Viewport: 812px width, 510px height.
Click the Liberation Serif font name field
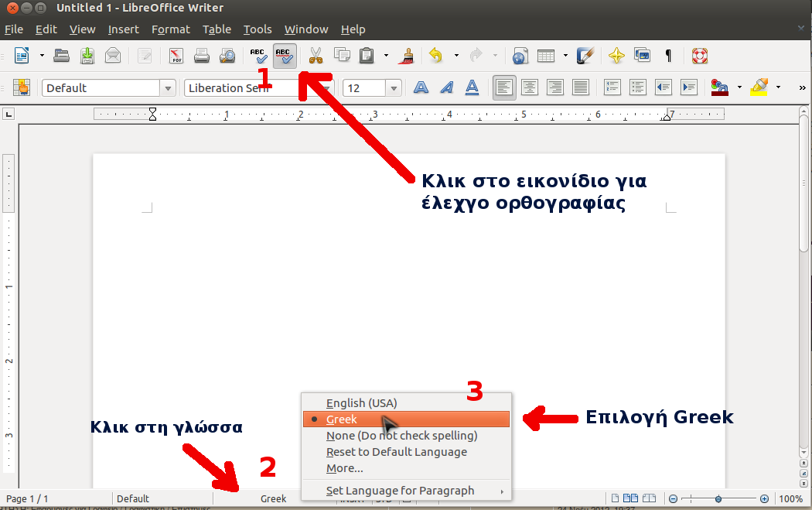(240, 88)
